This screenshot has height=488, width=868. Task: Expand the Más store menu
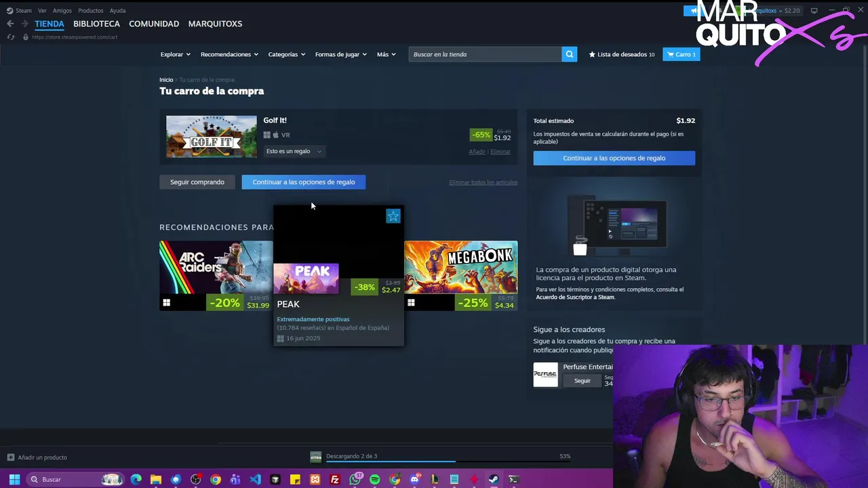pos(386,54)
